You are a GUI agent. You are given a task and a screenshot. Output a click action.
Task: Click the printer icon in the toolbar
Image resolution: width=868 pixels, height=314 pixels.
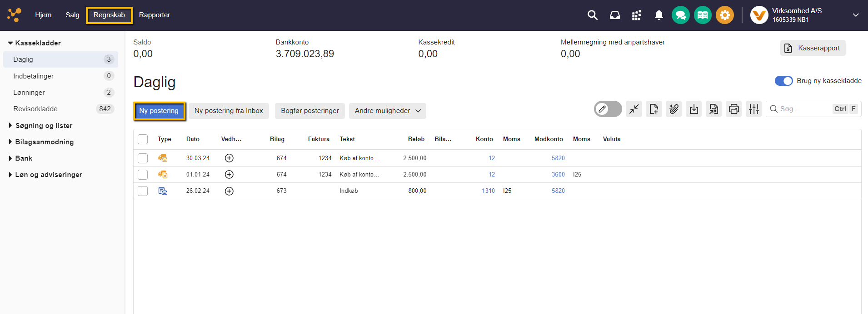(x=733, y=109)
